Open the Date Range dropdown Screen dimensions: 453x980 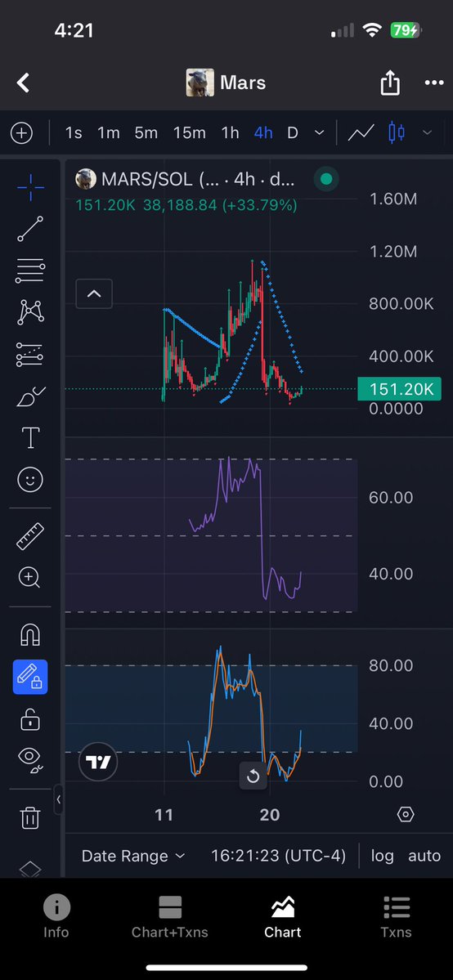pos(133,856)
